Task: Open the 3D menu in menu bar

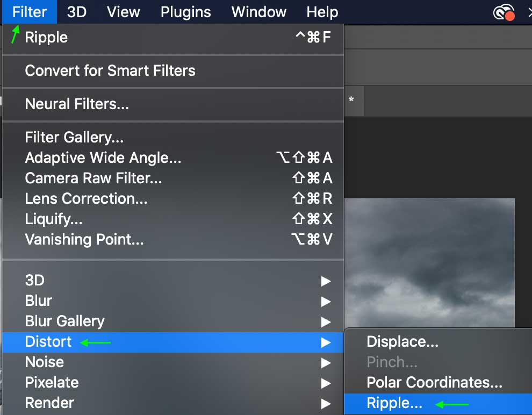Action: click(x=77, y=12)
